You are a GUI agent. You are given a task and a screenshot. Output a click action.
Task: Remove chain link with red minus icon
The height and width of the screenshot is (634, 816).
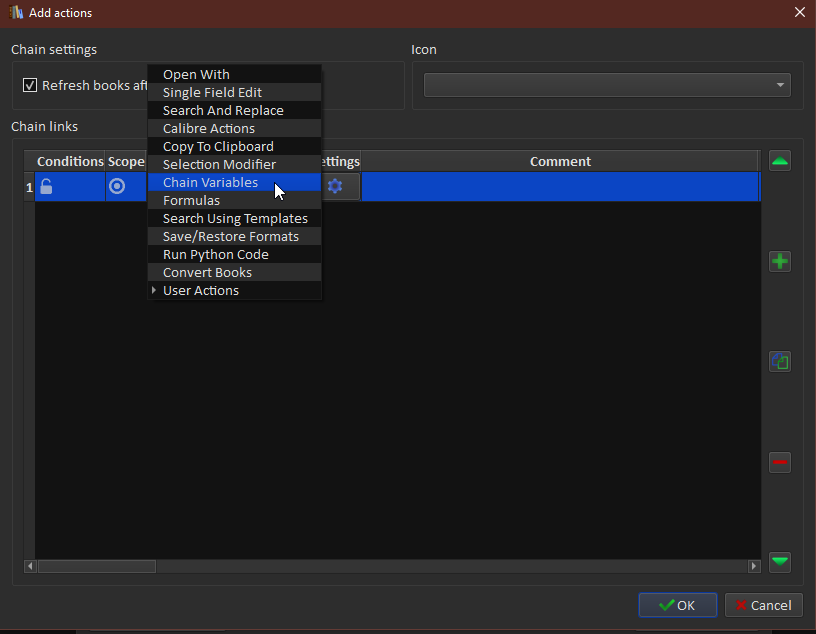coord(780,462)
